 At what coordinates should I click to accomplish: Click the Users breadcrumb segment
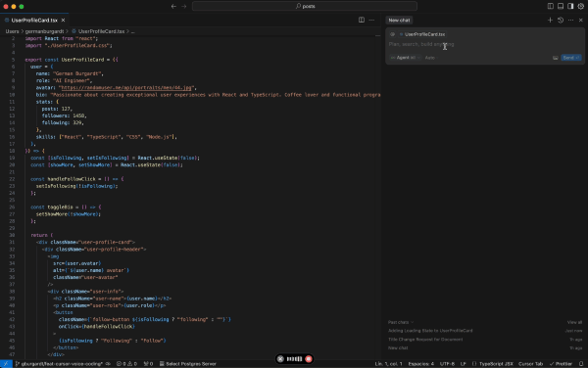point(12,31)
